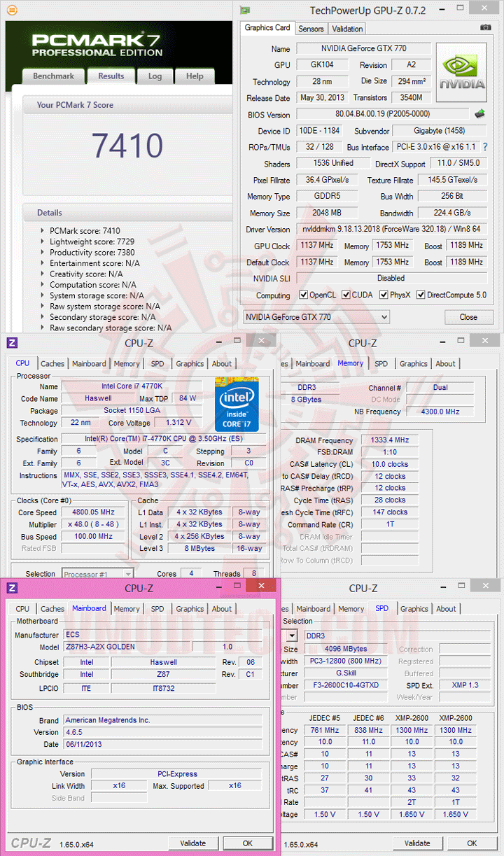
Task: Open the NVIDIA GeForce GTX 770 dropdown
Action: 316,317
